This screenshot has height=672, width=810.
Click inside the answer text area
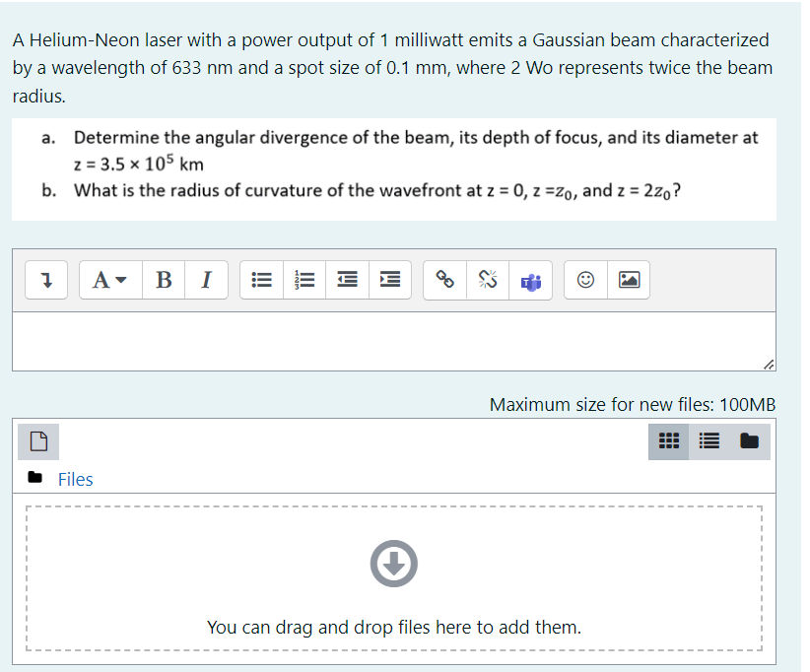[393, 341]
